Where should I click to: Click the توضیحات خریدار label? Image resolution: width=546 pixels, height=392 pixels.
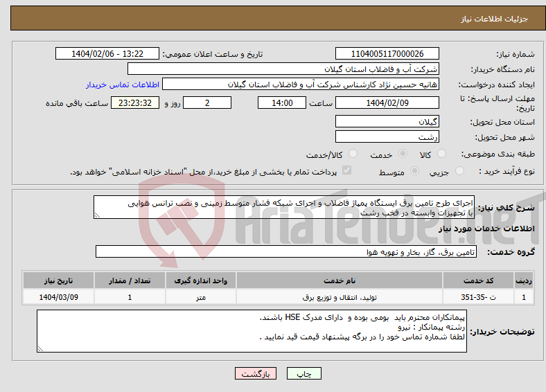[502, 332]
